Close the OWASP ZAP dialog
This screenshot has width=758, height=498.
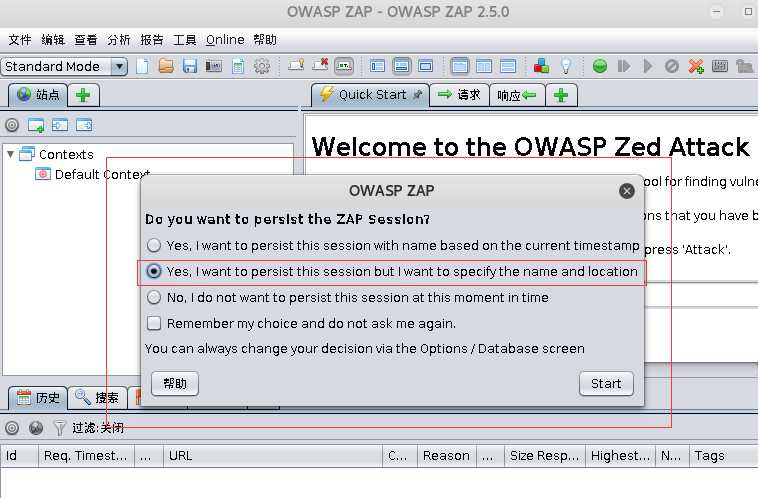627,191
